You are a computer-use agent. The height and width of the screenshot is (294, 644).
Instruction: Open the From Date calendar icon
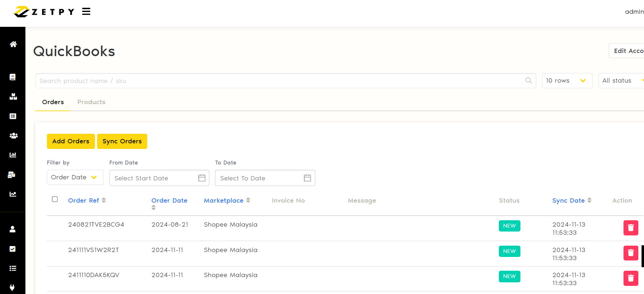click(x=202, y=178)
